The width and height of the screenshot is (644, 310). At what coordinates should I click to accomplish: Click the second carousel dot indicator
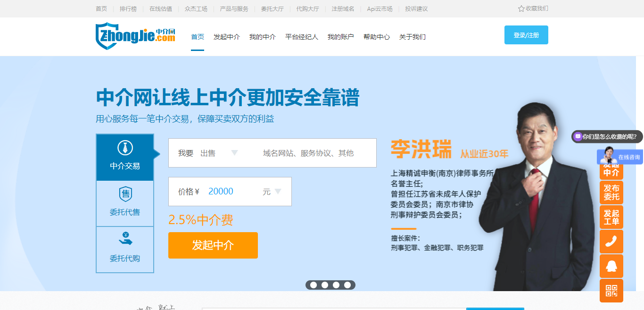tap(324, 285)
